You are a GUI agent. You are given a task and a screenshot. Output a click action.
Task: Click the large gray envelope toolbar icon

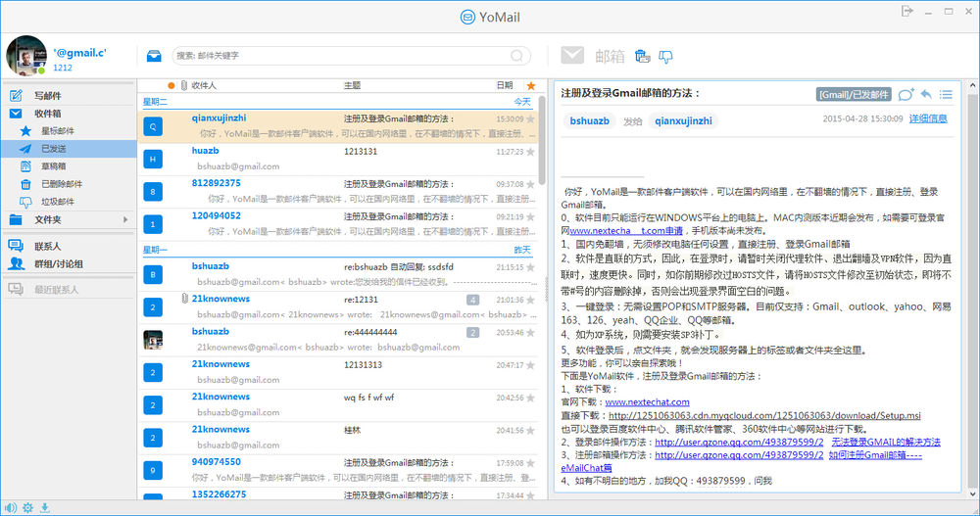click(572, 56)
